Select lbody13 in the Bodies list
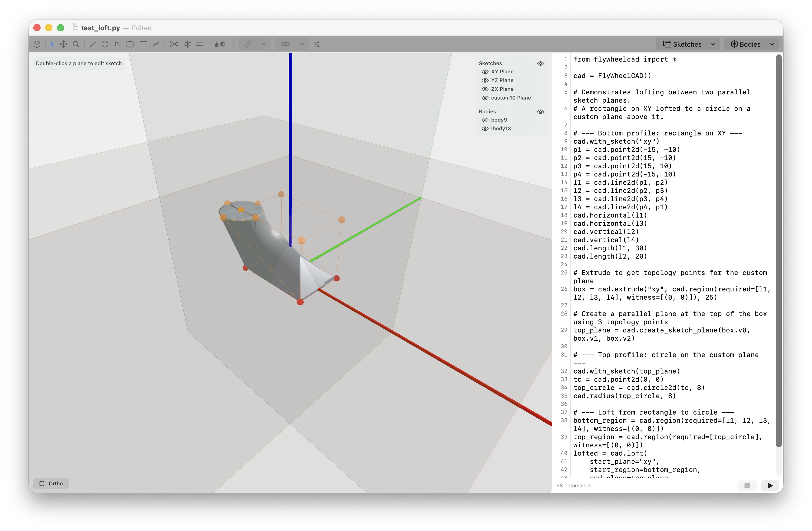812x531 pixels. point(500,129)
